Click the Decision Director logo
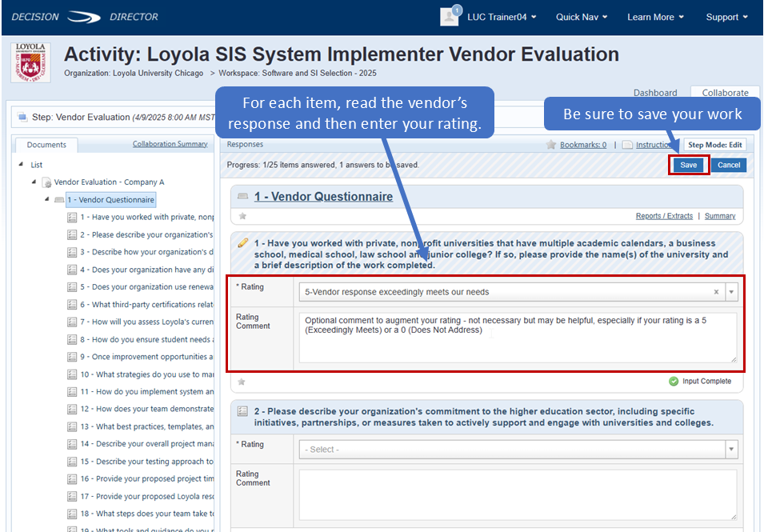This screenshot has width=764, height=532. (85, 17)
